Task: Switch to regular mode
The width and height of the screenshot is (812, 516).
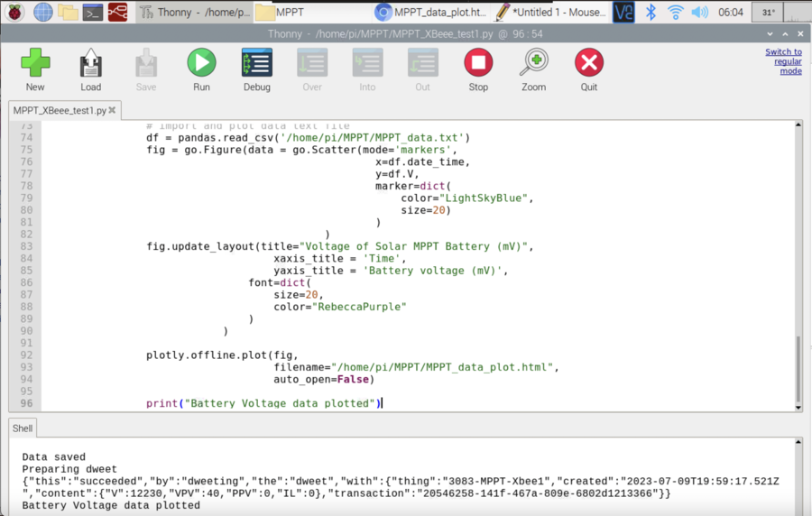Action: (x=783, y=61)
